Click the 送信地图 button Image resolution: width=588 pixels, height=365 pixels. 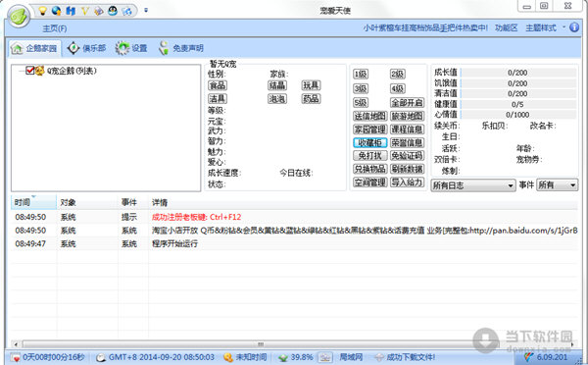coord(370,116)
